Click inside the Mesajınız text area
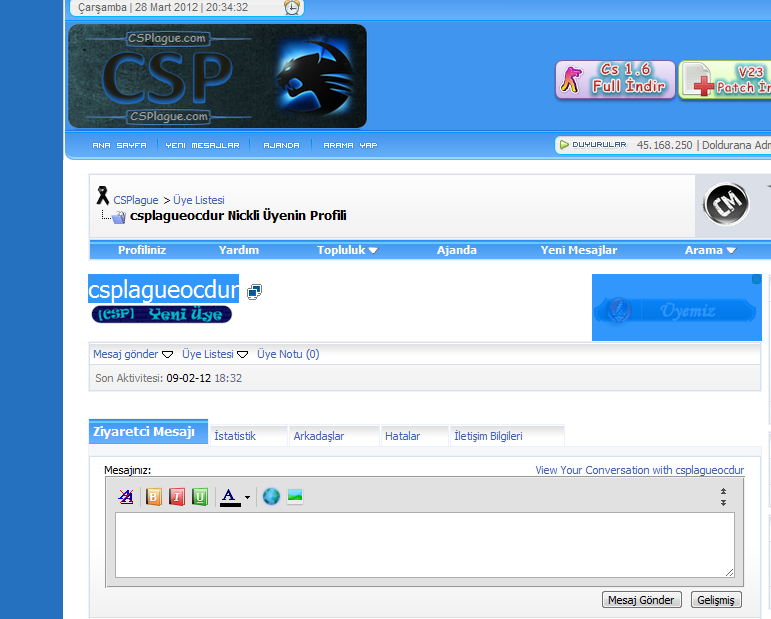This screenshot has width=771, height=619. point(424,545)
